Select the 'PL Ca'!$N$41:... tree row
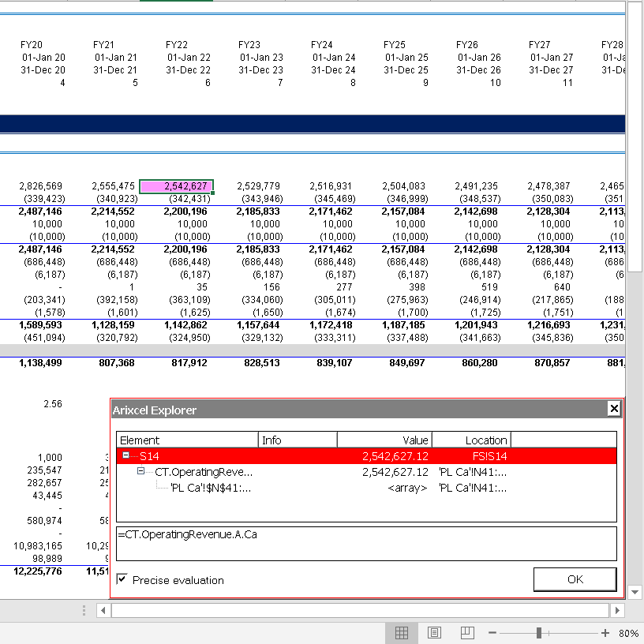 (366, 488)
